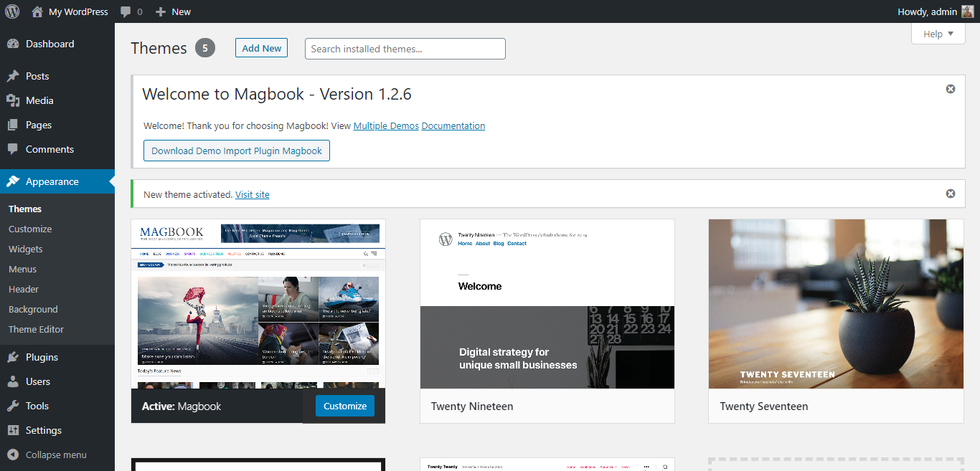Click the New plus icon in admin bar

click(161, 11)
